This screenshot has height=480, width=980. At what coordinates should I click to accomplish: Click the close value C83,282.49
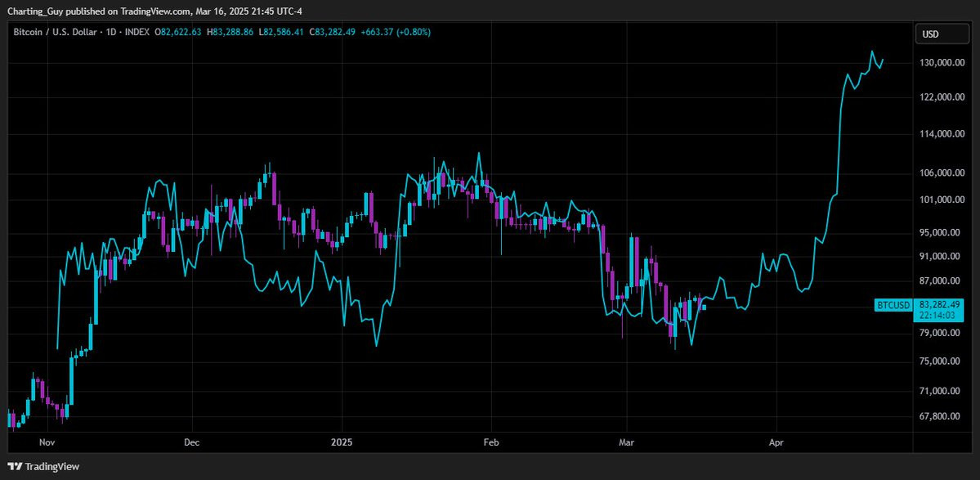point(333,31)
